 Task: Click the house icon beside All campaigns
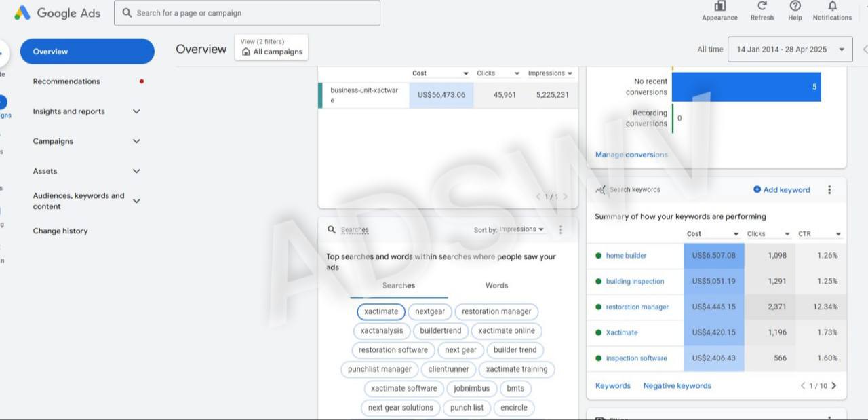(246, 52)
